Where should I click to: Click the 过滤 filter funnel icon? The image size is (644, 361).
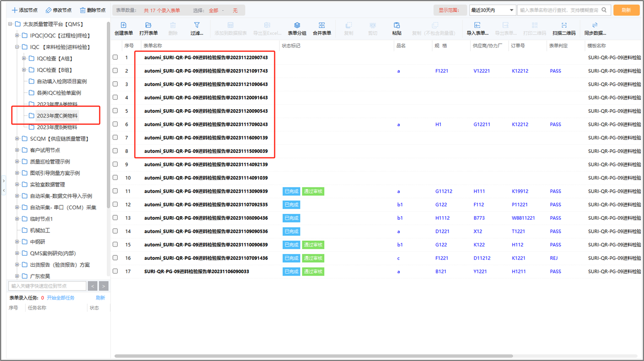[196, 26]
